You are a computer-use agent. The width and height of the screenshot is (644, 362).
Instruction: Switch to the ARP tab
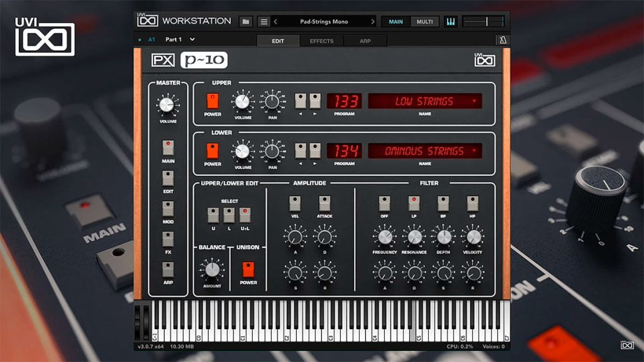coord(365,41)
